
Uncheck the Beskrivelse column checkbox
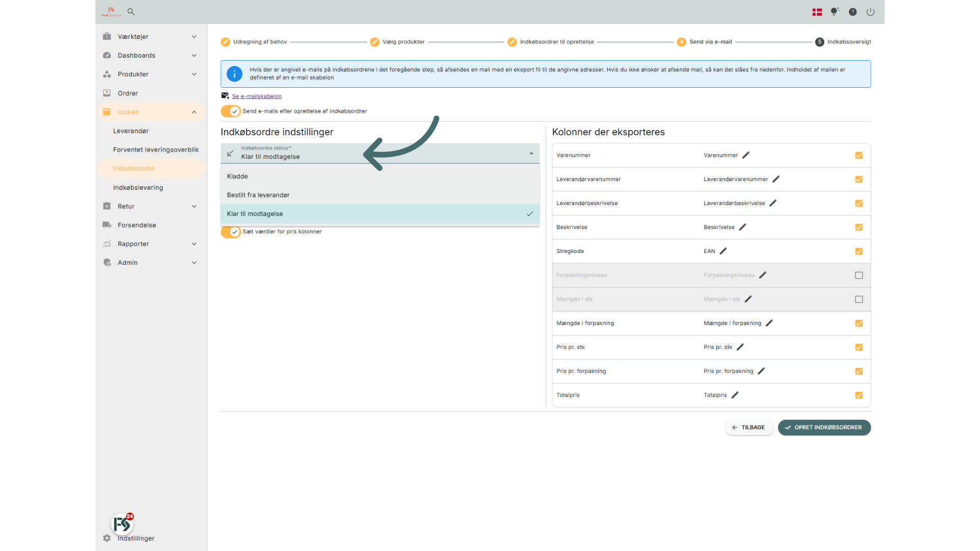tap(859, 227)
